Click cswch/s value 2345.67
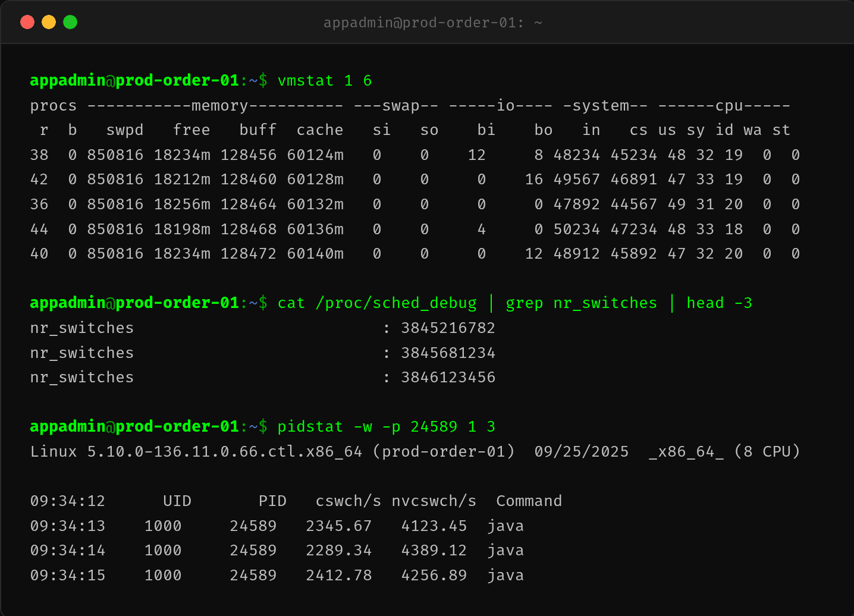Image resolution: width=854 pixels, height=616 pixels. (339, 526)
